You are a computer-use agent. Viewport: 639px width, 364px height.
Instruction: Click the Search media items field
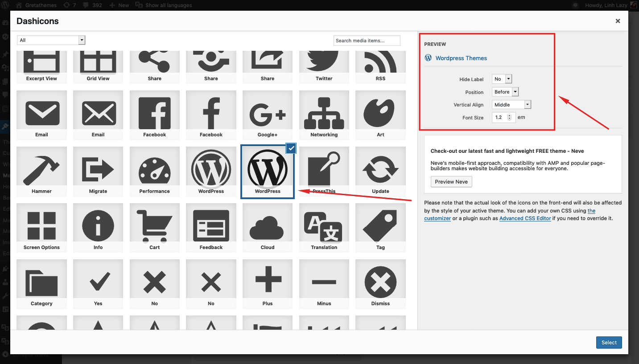click(x=367, y=41)
